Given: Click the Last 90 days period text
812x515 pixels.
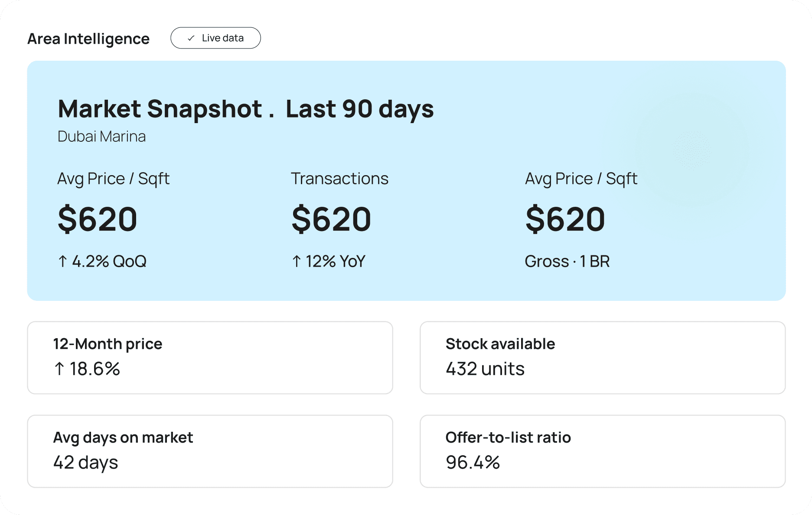Looking at the screenshot, I should (x=360, y=109).
